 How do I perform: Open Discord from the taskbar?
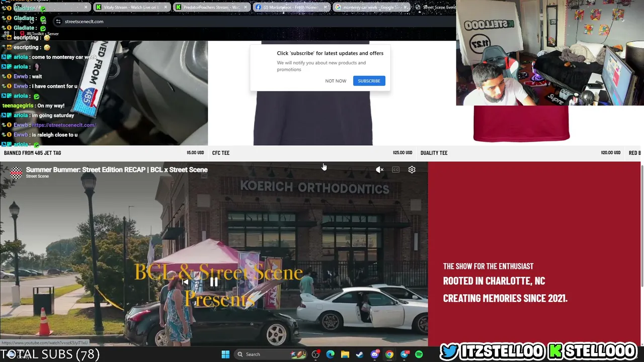(x=374, y=354)
